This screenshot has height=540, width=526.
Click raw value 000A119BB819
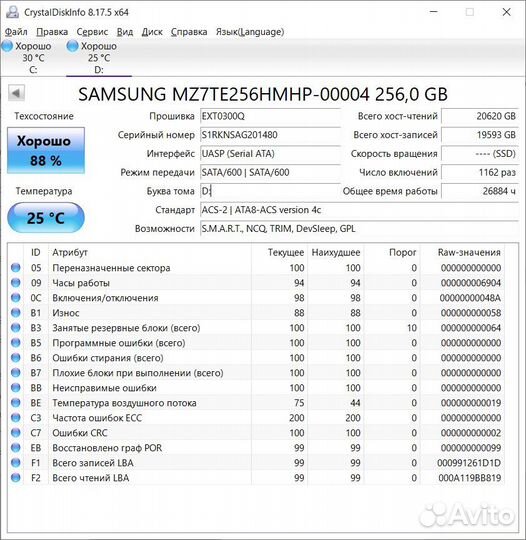(470, 478)
